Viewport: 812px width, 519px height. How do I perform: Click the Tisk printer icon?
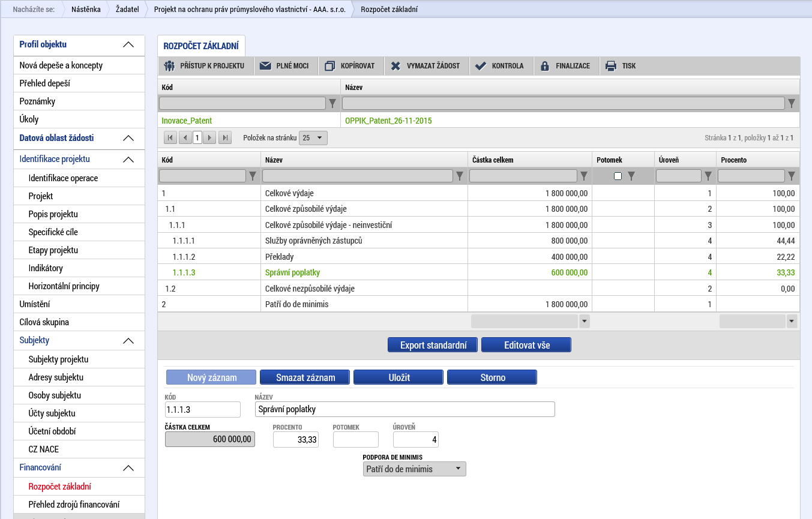click(611, 66)
